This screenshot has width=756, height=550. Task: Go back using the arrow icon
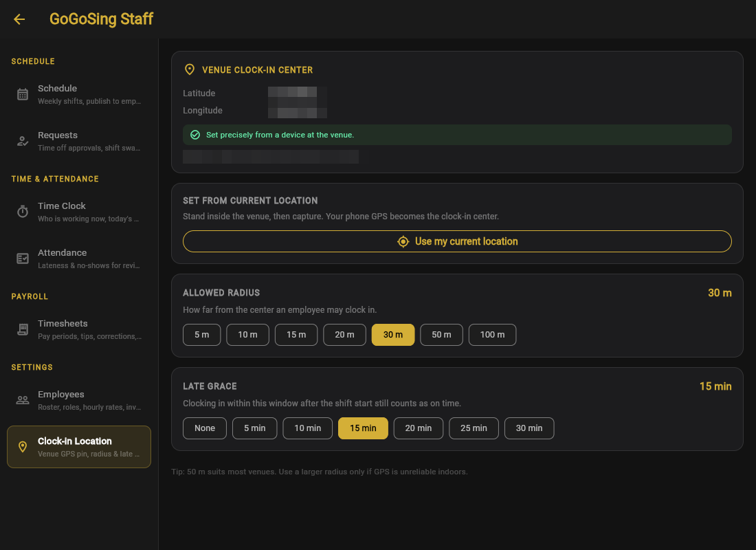19,19
